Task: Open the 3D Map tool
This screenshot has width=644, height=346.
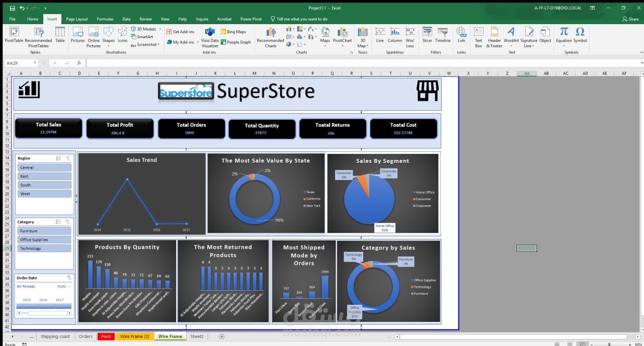Action: tap(362, 37)
